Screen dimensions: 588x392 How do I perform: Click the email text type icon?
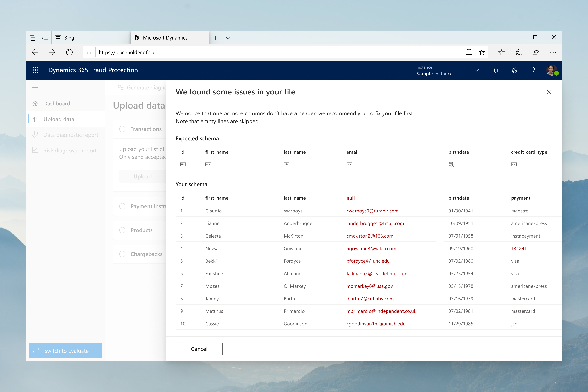point(349,164)
